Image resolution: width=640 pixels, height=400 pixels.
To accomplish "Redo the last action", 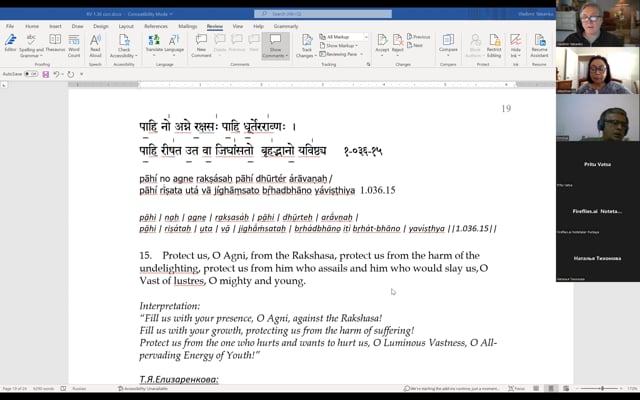I will tap(71, 74).
